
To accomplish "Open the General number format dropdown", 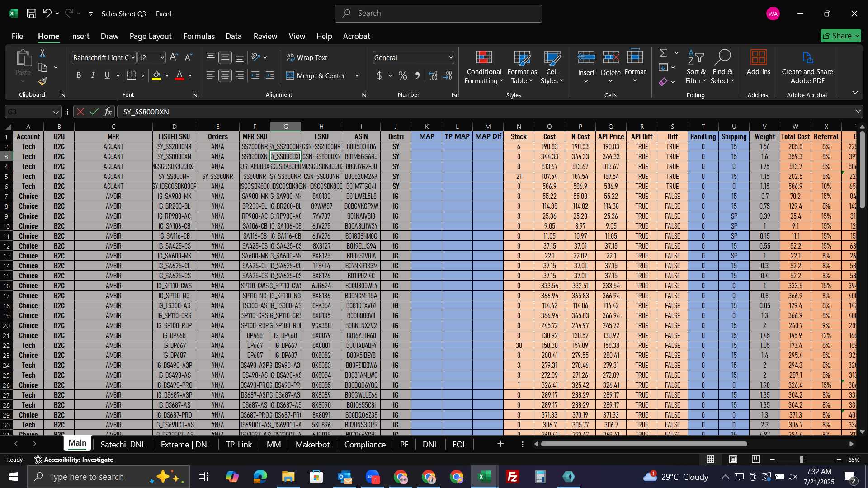I will click(x=451, y=58).
